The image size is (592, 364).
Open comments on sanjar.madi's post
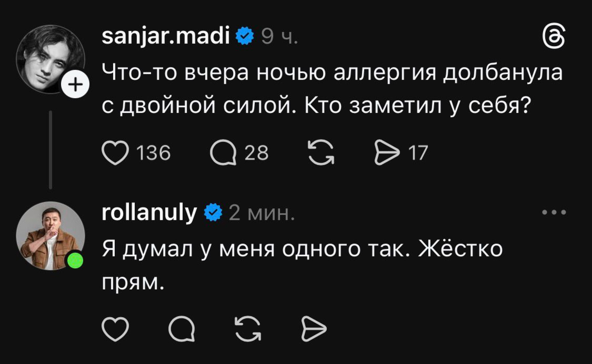pos(223,153)
